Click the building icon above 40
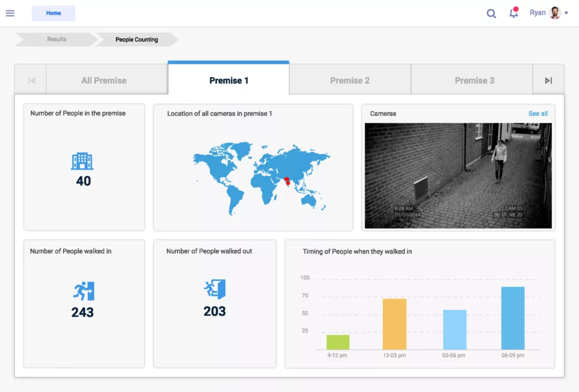579x392 pixels. pyautogui.click(x=82, y=161)
